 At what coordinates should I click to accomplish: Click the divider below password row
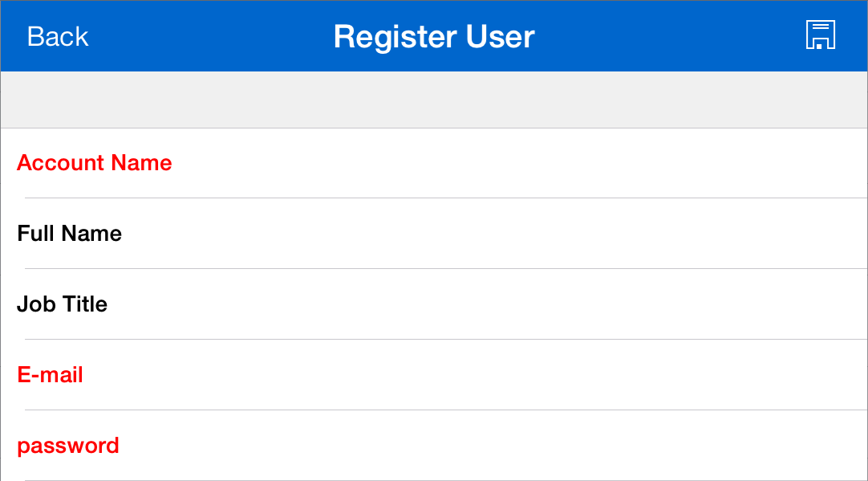click(446, 479)
